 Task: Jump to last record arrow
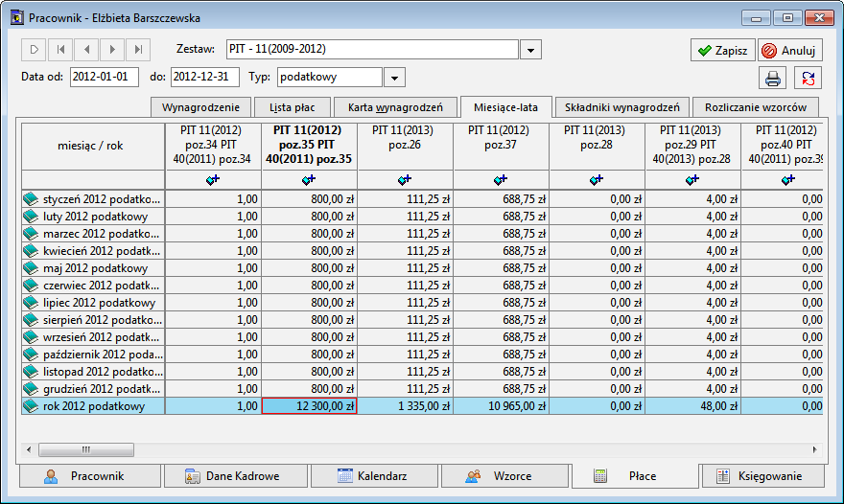[x=138, y=50]
